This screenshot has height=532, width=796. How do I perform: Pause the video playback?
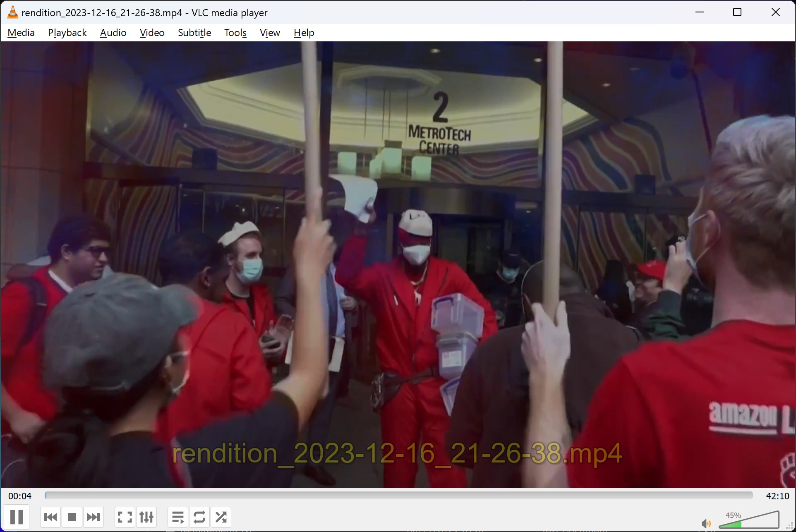point(17,517)
